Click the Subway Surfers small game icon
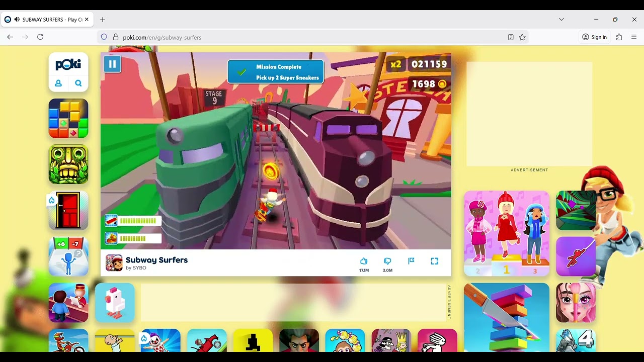This screenshot has width=644, height=362. point(114,262)
